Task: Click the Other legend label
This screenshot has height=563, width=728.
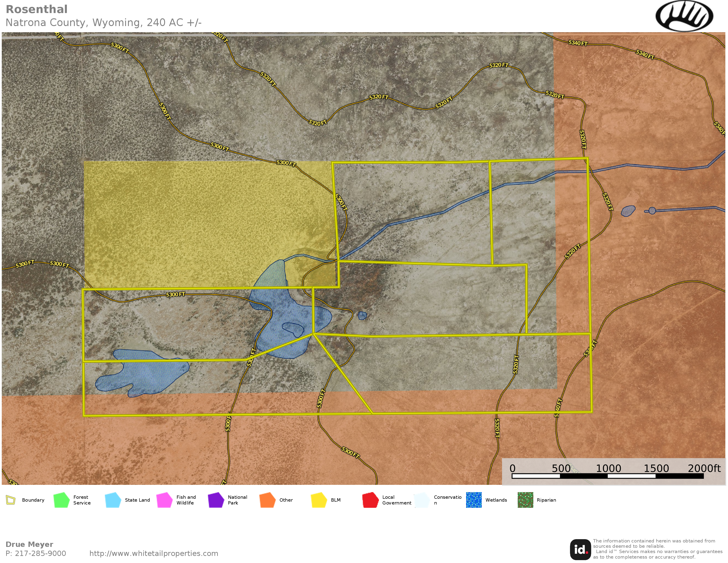Action: click(x=286, y=500)
